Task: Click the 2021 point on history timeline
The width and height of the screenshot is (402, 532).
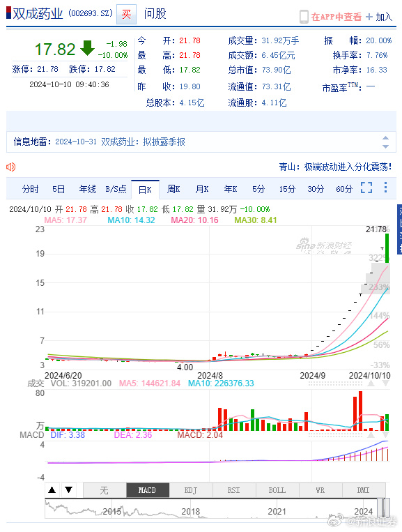Action: (277, 511)
